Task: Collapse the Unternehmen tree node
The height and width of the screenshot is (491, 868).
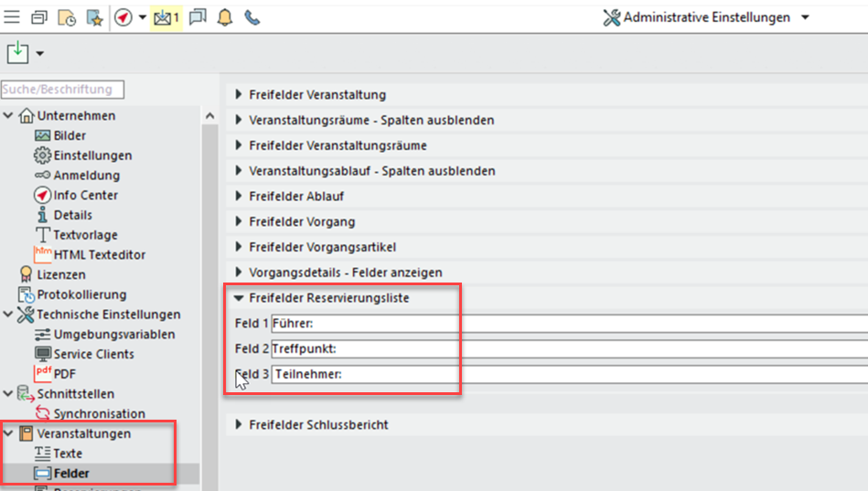Action: click(8, 115)
